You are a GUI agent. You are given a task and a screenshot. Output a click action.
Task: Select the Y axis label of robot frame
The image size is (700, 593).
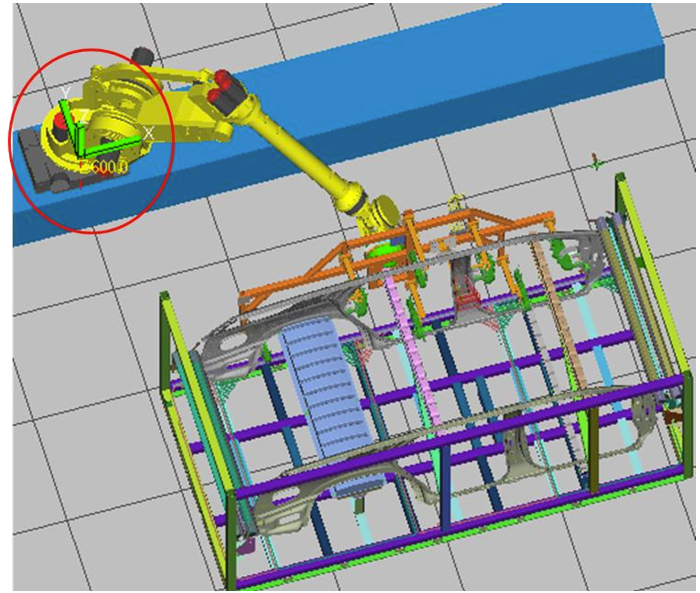pos(66,93)
